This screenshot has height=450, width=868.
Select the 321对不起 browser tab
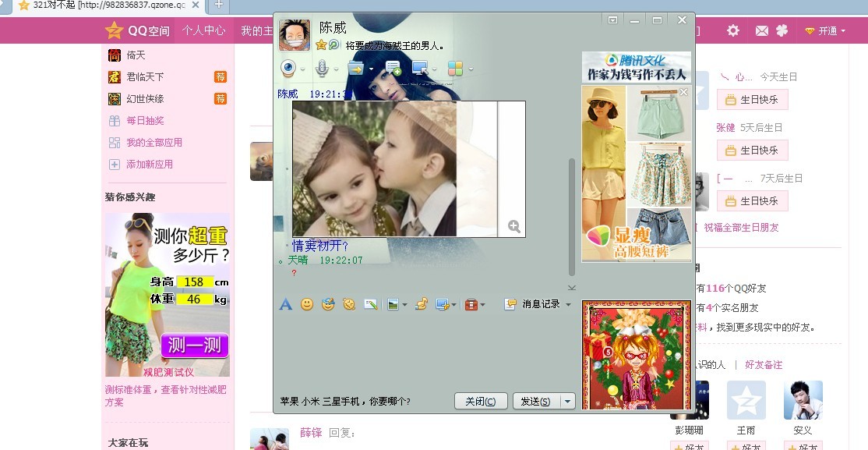point(108,5)
